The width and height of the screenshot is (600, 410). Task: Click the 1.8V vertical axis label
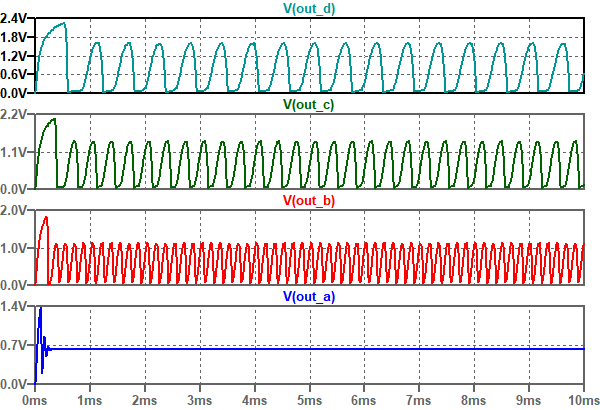pos(17,38)
